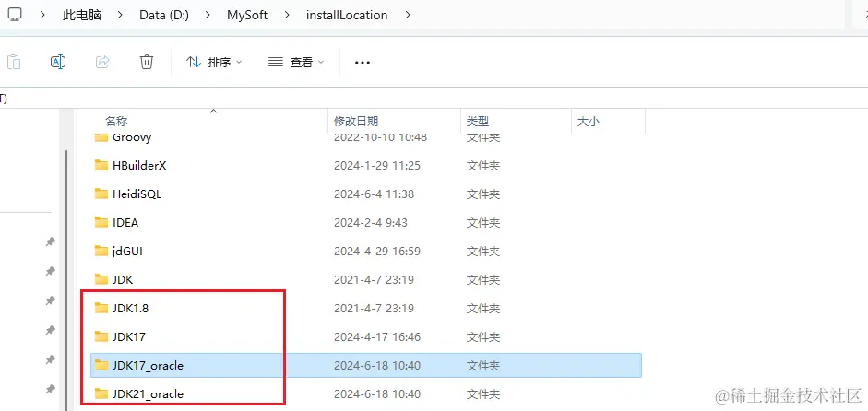Expand chevron after 此电脑 breadcrumb

click(120, 15)
